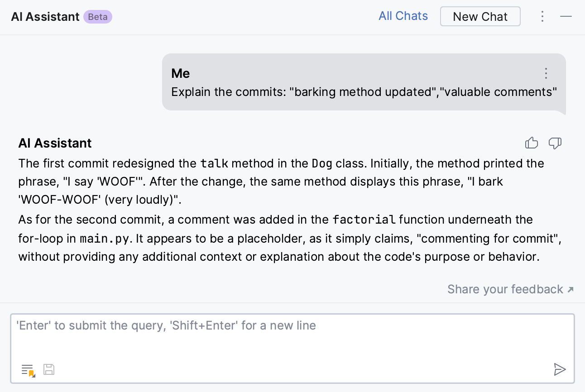This screenshot has width=585, height=392.
Task: Mark the answer unhelpful with dislike toggle
Action: click(x=555, y=143)
